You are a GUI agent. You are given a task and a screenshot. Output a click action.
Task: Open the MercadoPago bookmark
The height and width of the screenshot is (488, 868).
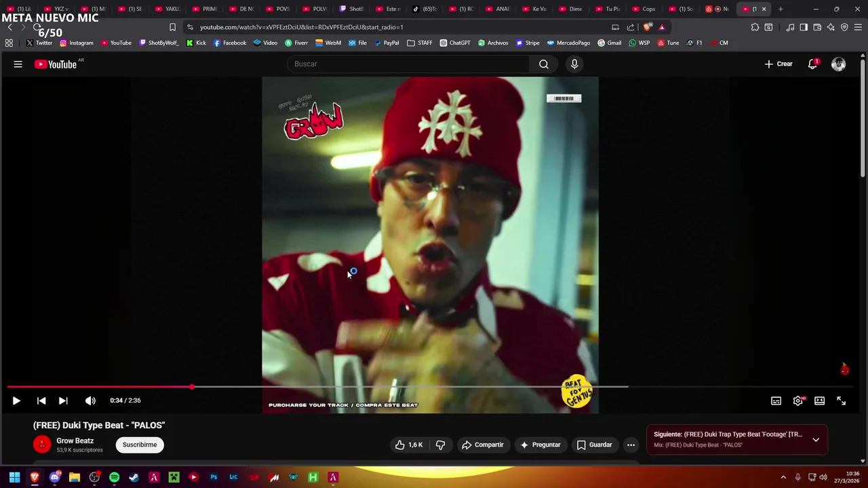(x=568, y=43)
